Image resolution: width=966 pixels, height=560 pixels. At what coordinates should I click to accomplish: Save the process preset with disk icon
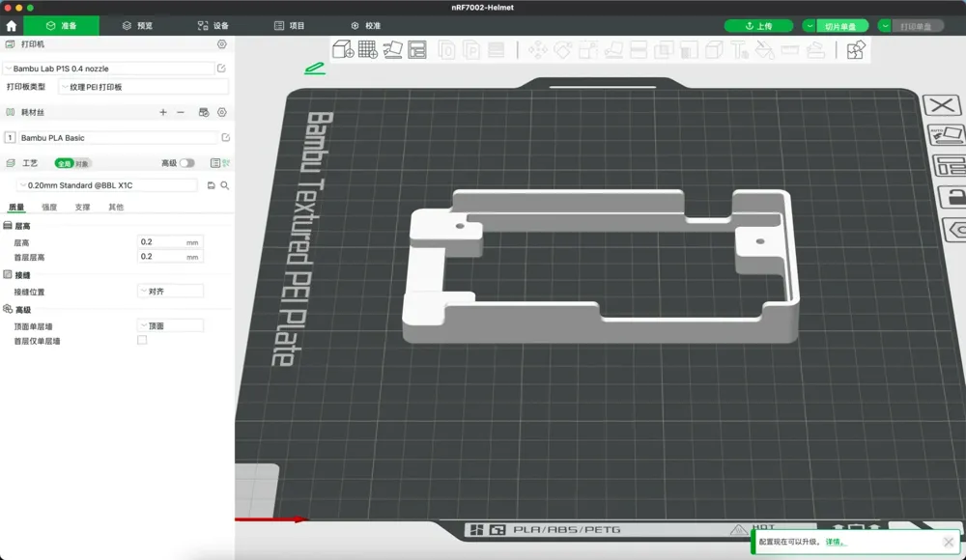pyautogui.click(x=212, y=184)
